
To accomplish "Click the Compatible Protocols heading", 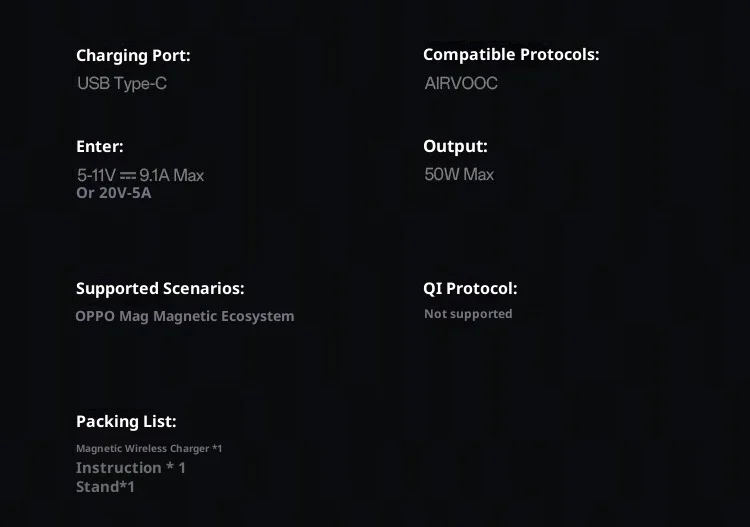I will (511, 55).
